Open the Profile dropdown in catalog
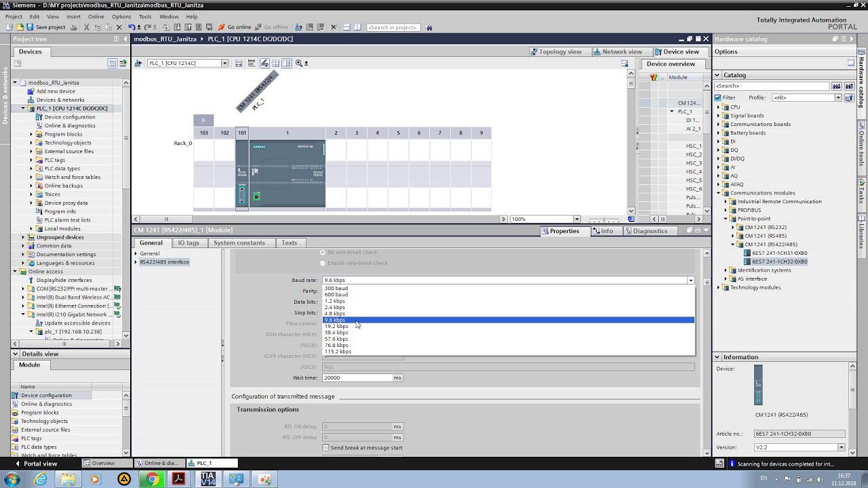 838,98
